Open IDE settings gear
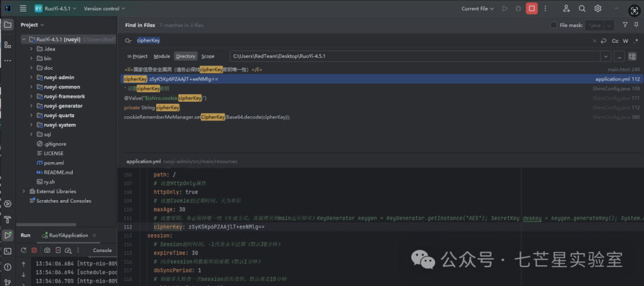644x286 pixels. click(x=597, y=8)
